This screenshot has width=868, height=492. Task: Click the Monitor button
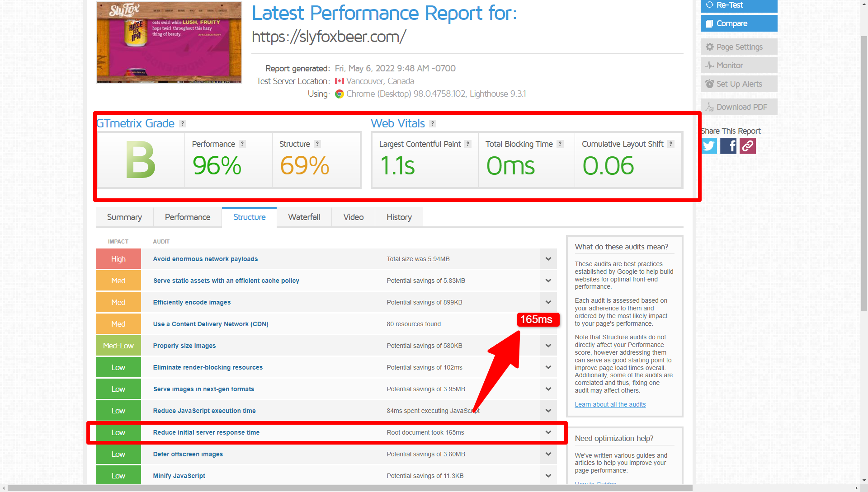(739, 66)
